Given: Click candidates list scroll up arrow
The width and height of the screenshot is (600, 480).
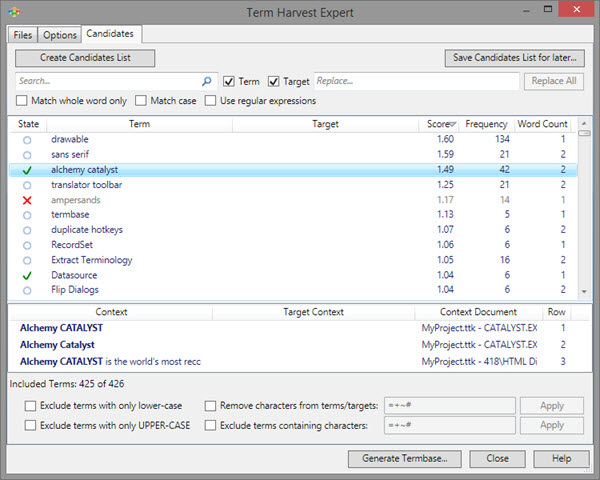Looking at the screenshot, I should 584,123.
